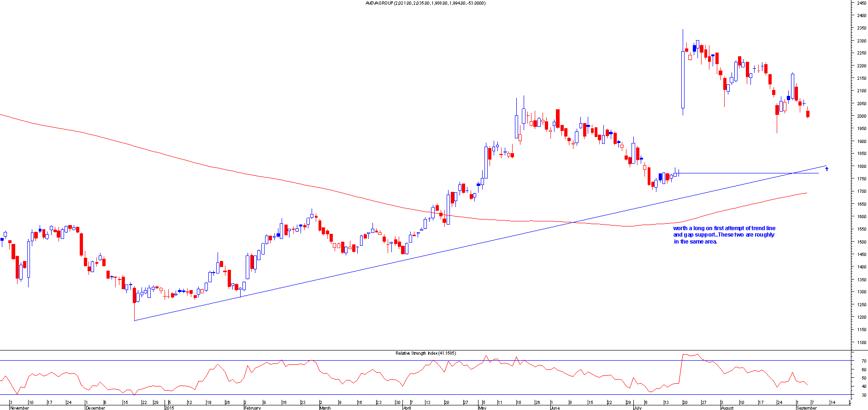Click the start of the rising trend line

pos(134,321)
